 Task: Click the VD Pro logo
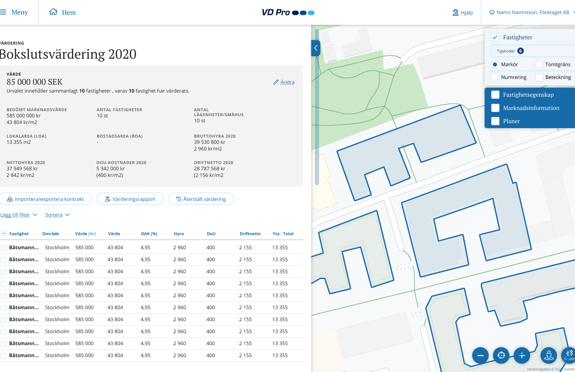(x=288, y=12)
